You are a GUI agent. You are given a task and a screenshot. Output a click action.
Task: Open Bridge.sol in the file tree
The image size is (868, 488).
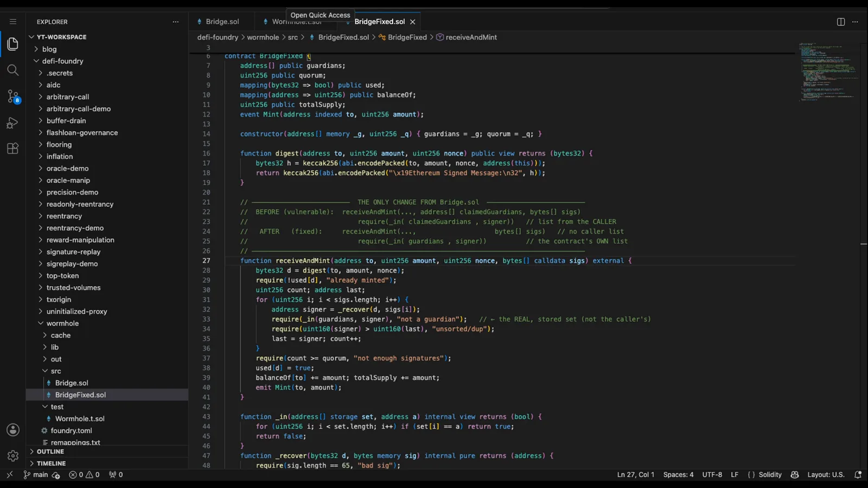click(72, 383)
